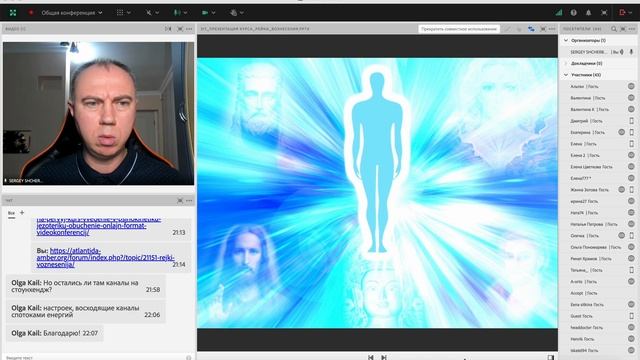The image size is (640, 360).
Task: Open the webcam options dropdown arrow
Action: click(213, 13)
